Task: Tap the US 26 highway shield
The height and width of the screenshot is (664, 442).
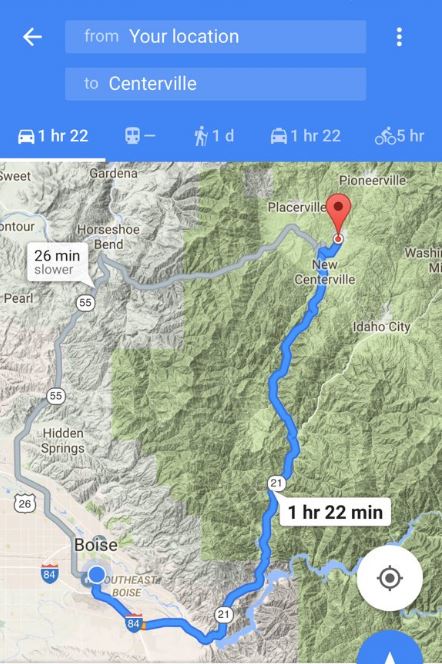Action: click(x=25, y=503)
